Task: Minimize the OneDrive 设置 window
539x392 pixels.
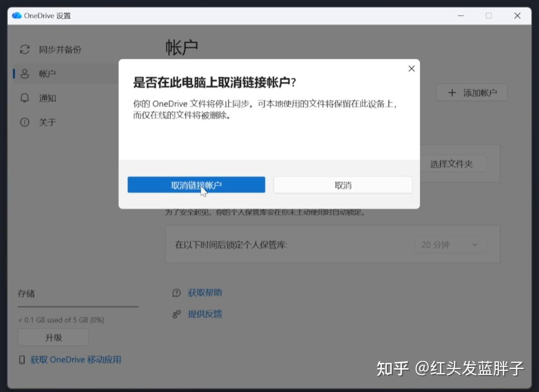Action: [461, 16]
